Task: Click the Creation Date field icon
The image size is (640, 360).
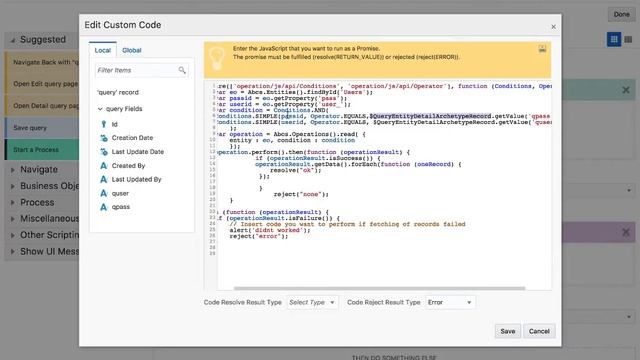Action: [x=104, y=138]
